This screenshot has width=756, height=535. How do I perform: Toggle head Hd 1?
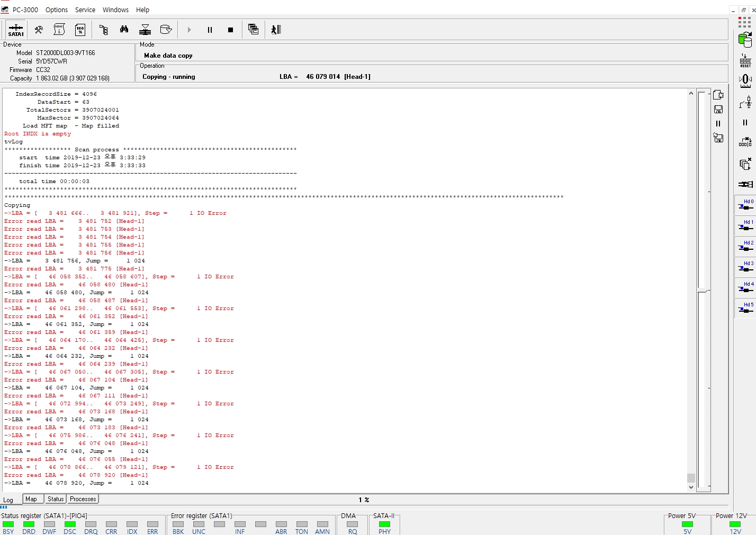click(x=746, y=225)
